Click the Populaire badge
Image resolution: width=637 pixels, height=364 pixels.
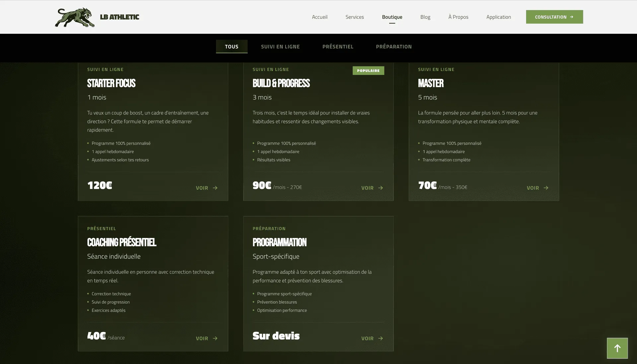368,71
